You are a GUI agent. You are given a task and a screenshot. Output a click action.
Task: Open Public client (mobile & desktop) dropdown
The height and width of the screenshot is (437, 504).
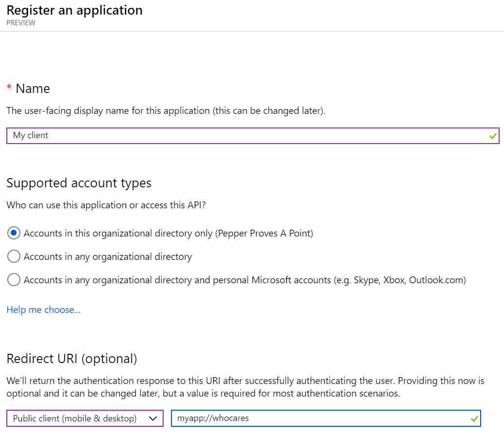[85, 419]
